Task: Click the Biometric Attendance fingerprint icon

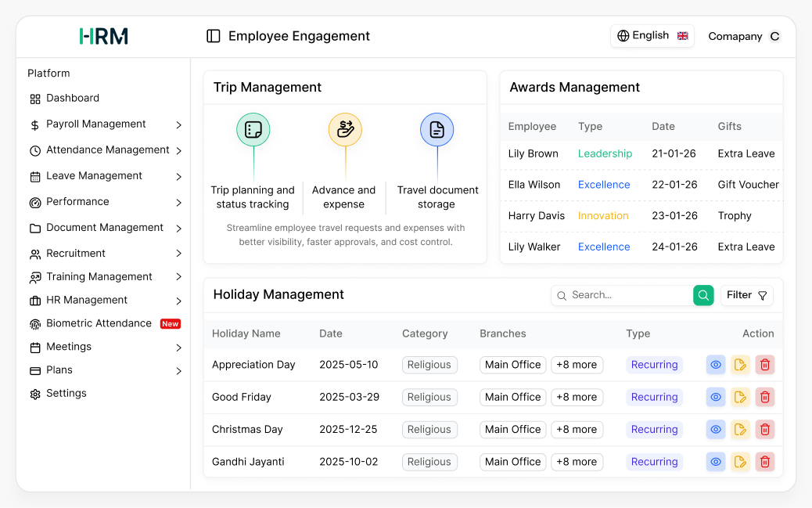Action: [x=35, y=323]
